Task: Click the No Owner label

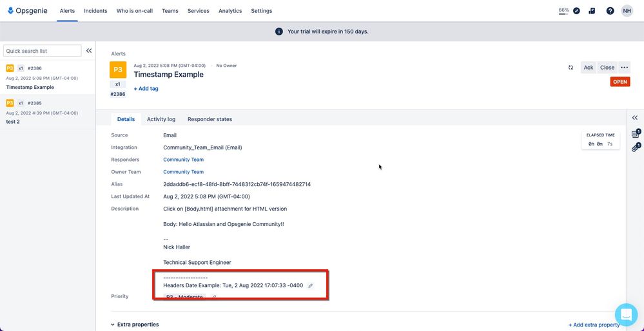Action: pos(226,66)
